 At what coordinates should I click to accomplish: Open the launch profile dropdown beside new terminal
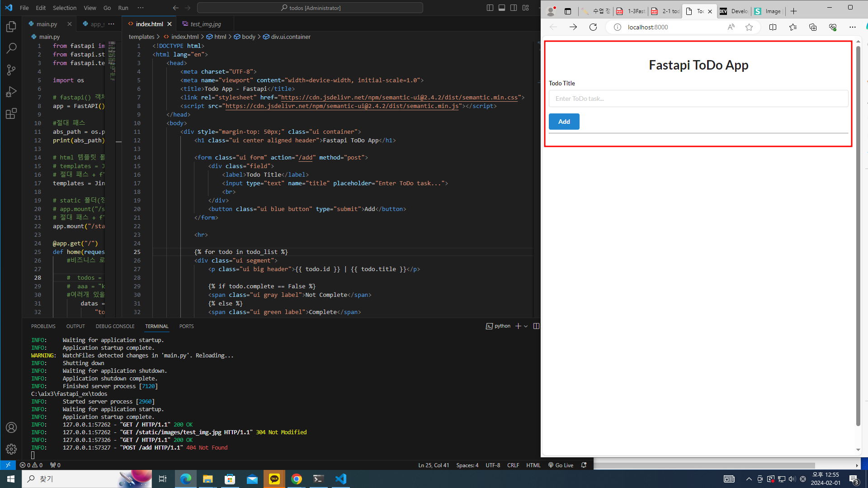point(526,326)
